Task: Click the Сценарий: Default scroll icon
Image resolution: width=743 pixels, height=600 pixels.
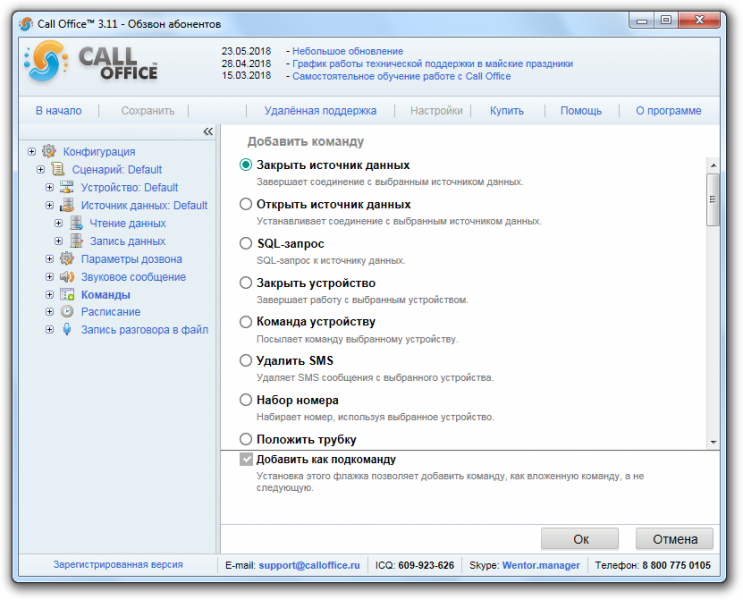Action: [58, 169]
